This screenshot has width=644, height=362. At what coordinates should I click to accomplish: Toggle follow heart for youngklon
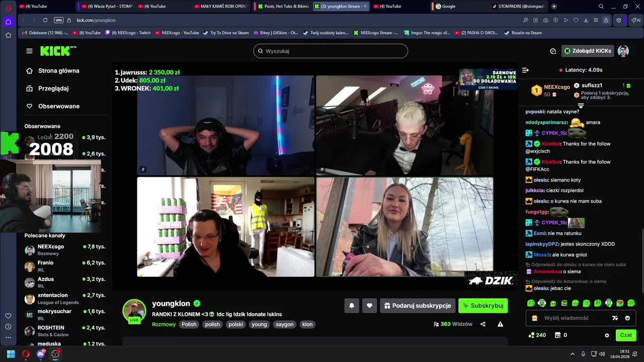(369, 306)
